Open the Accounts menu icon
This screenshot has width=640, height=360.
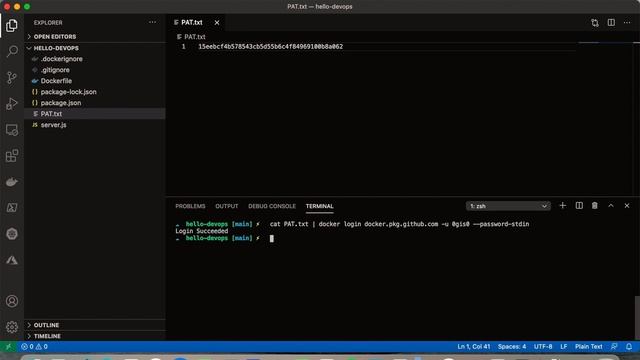tap(12, 301)
